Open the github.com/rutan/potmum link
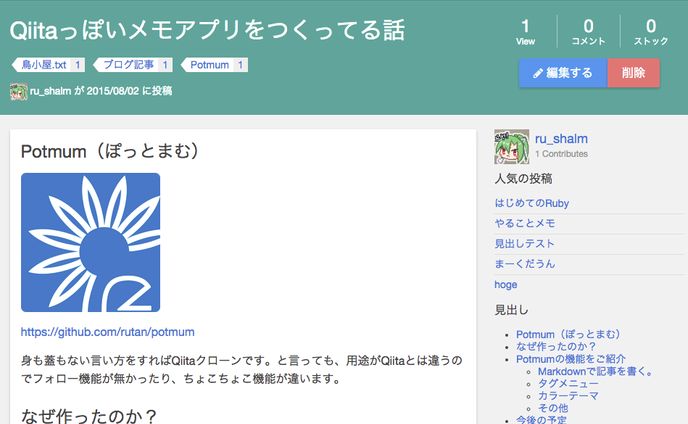This screenshot has height=424, width=688. (108, 332)
